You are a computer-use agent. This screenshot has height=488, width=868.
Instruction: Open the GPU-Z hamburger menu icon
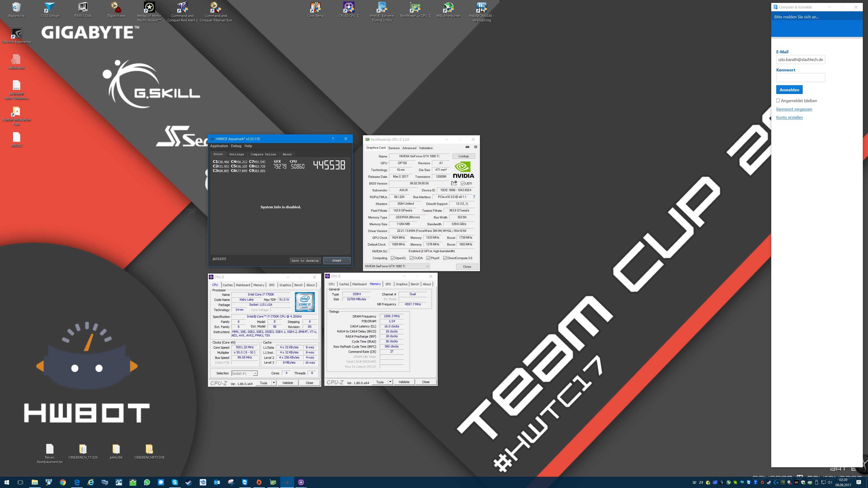click(476, 147)
